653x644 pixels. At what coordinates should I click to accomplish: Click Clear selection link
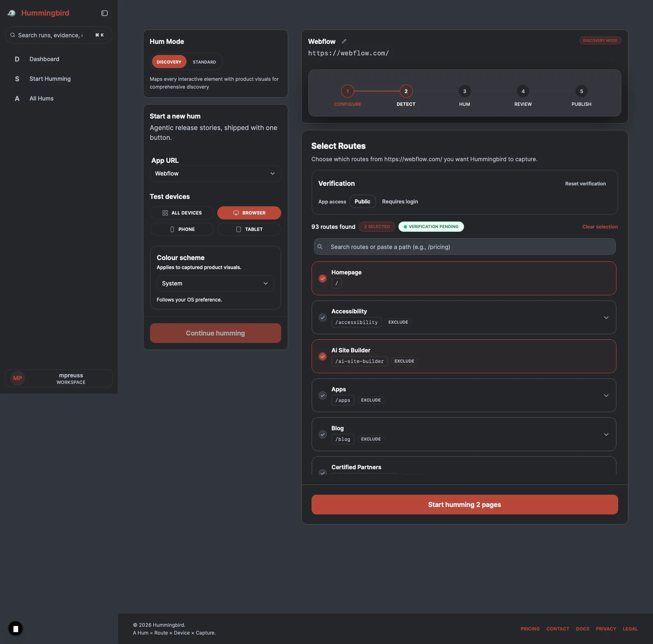tap(600, 227)
